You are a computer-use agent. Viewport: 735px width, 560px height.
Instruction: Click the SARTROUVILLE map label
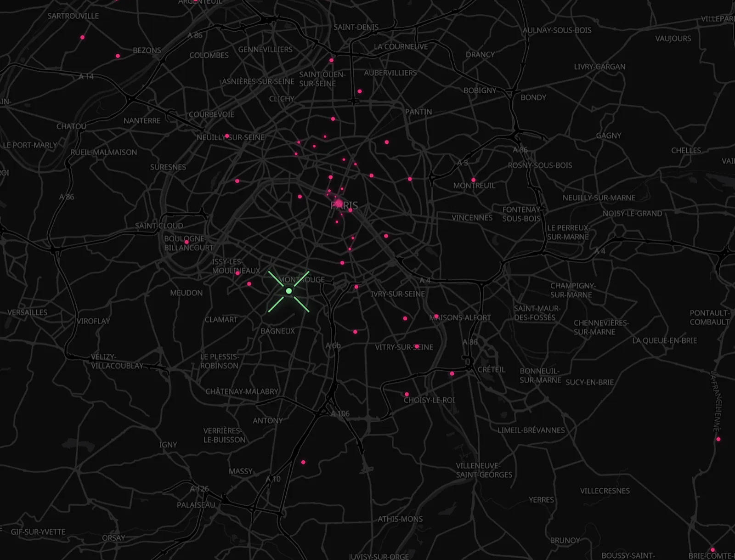click(73, 16)
